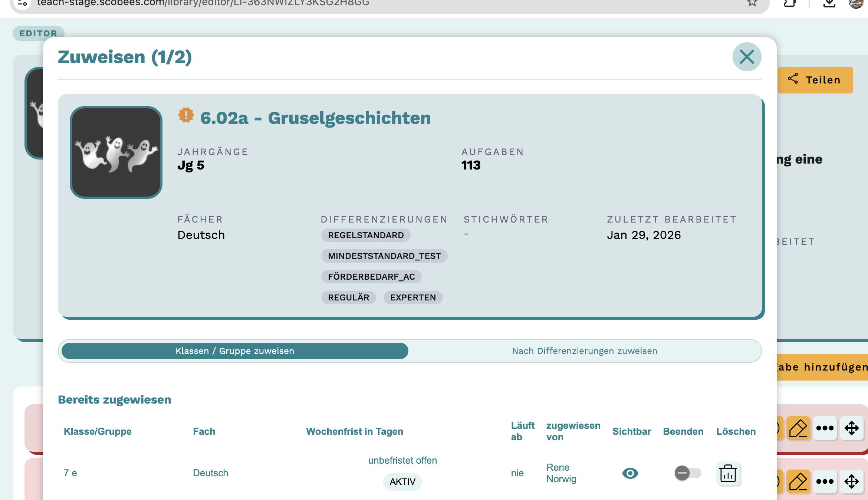The image size is (868, 500).
Task: Delete assignment with the trash icon
Action: 728,474
